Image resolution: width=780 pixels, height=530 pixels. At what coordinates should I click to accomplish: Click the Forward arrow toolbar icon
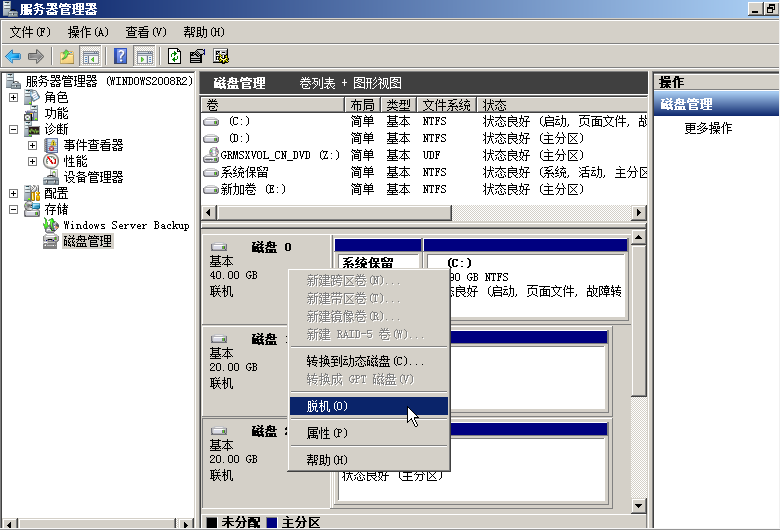[35, 56]
